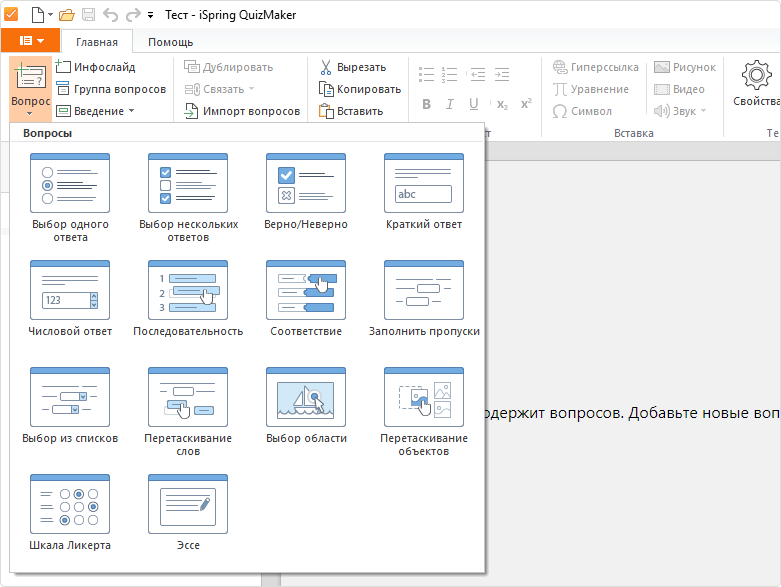
Task: Expand the "Введение" dropdown
Action: pos(96,111)
